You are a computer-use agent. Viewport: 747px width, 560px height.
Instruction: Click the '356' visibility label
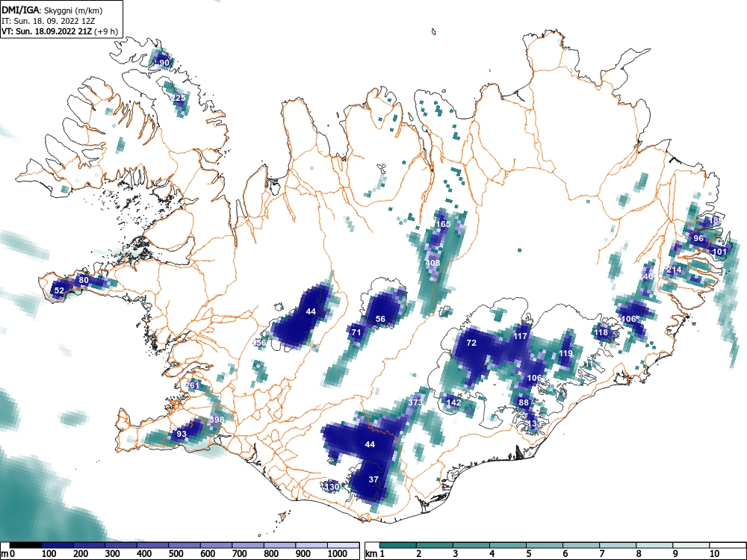coord(260,343)
